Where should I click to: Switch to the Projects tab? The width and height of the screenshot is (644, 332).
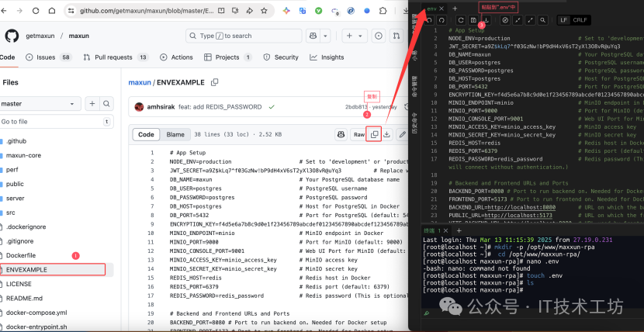(227, 57)
